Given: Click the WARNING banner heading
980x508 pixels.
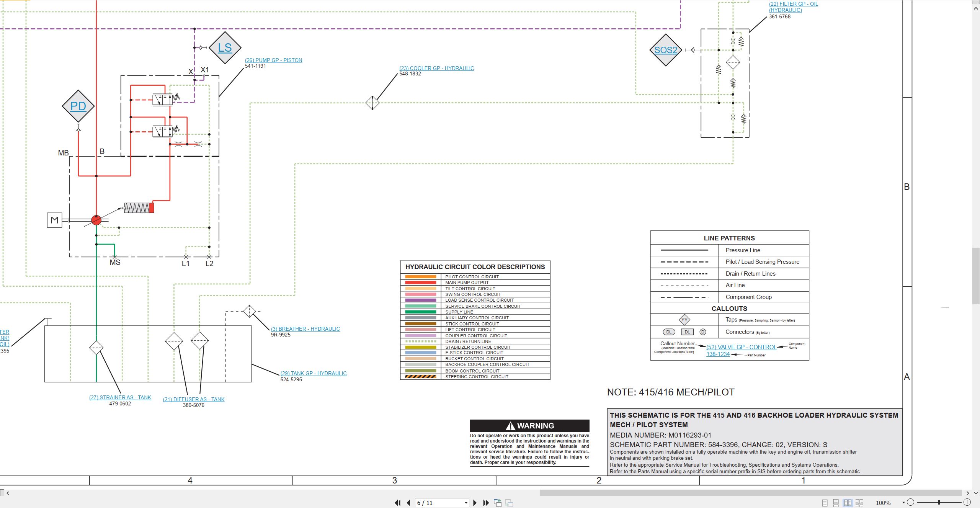Looking at the screenshot, I should [530, 426].
